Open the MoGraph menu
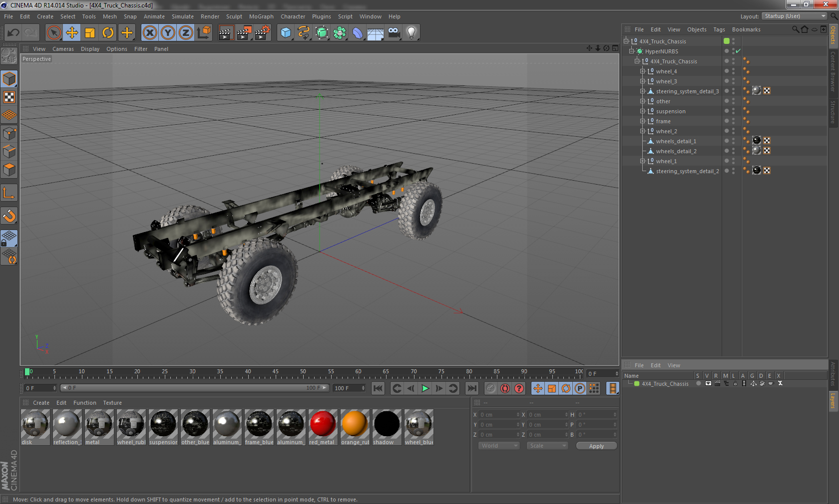 [x=261, y=16]
